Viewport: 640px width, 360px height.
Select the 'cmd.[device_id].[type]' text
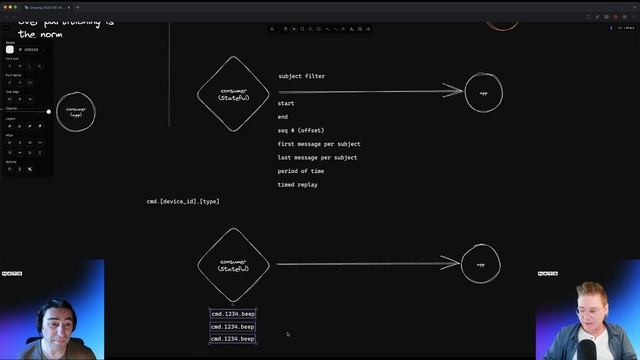(183, 201)
